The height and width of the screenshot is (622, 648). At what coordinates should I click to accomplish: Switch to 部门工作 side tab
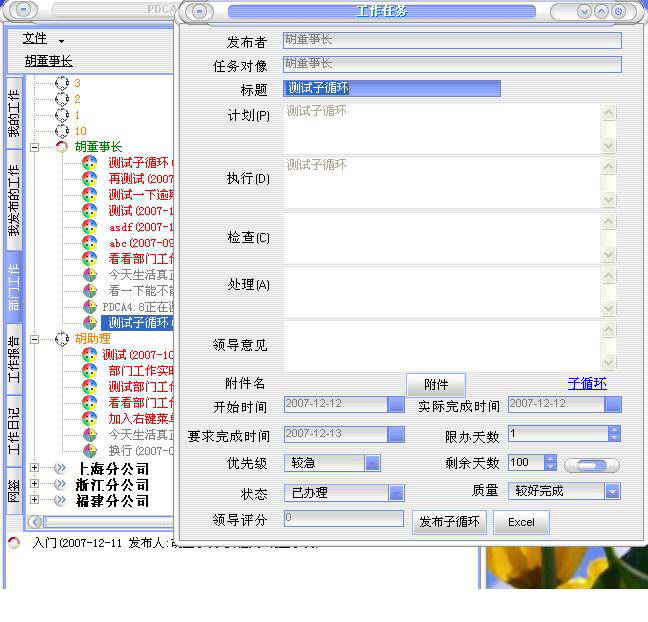click(x=14, y=288)
